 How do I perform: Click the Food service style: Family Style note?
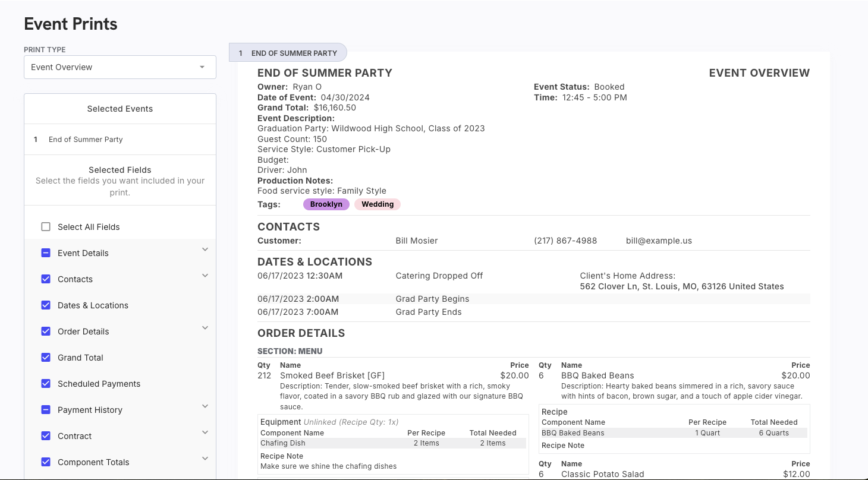tap(322, 191)
